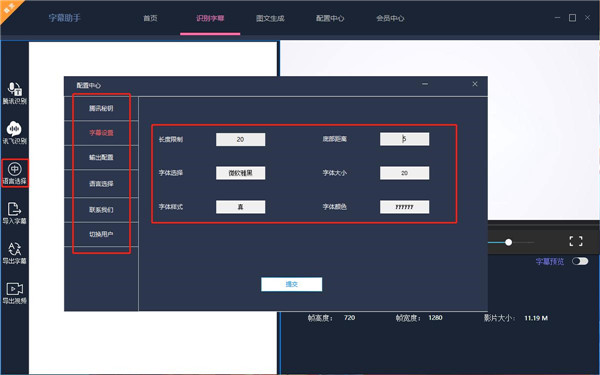The height and width of the screenshot is (375, 600).
Task: Adjust the video volume slider handle
Action: 508,242
